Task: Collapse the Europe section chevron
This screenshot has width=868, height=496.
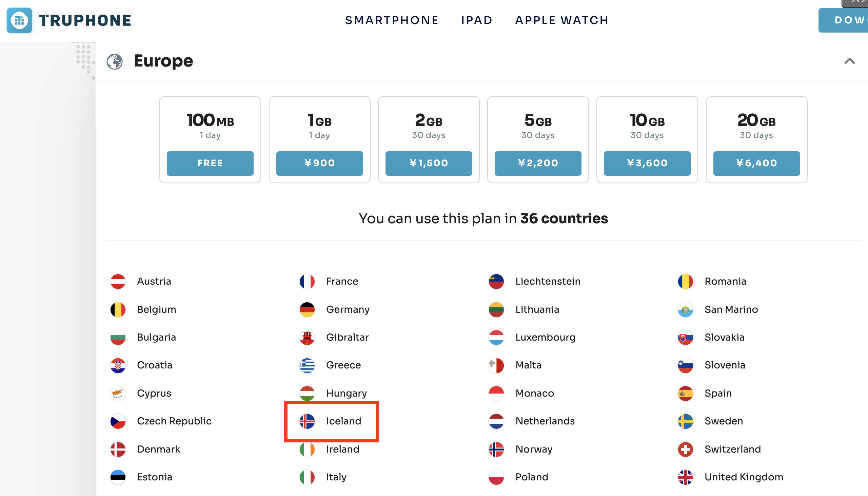Action: point(849,61)
